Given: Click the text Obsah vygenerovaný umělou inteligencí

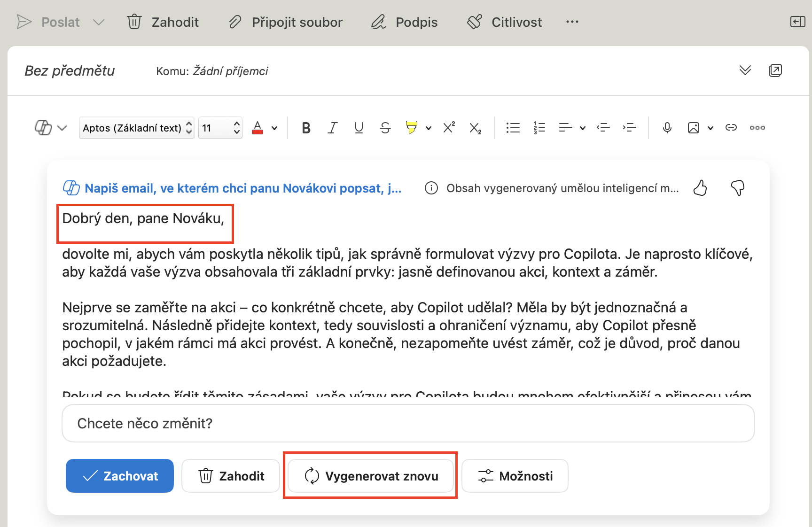Looking at the screenshot, I should click(x=562, y=188).
